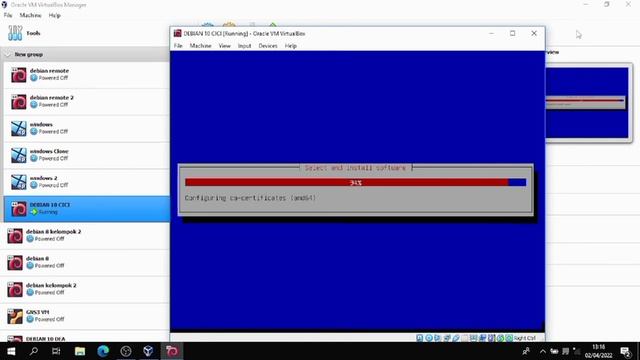
Task: Open File Explorer from the taskbar
Action: [80, 351]
